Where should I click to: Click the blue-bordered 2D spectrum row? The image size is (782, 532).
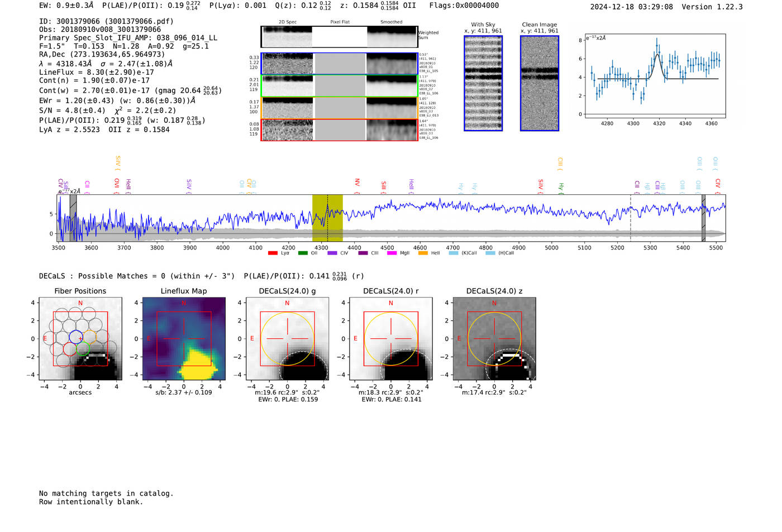[x=339, y=64]
